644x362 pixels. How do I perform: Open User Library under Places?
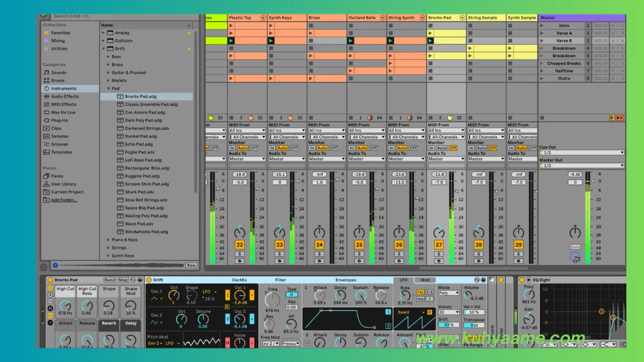[63, 184]
